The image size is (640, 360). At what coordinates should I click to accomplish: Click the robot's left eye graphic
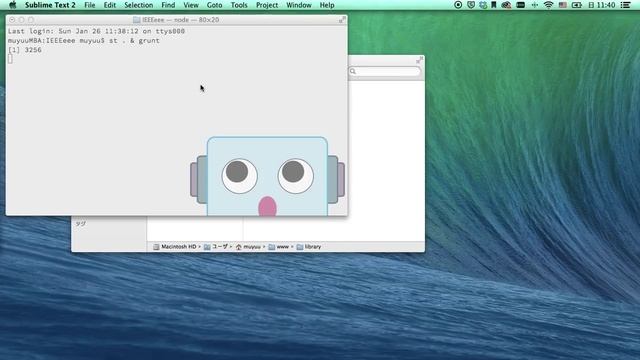tap(239, 176)
